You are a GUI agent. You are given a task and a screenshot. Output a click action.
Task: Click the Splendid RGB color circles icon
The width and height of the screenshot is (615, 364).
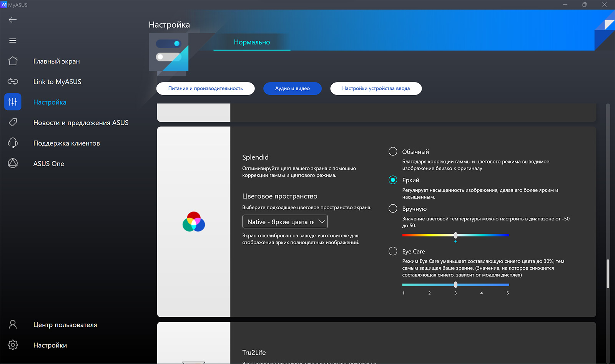pos(194,222)
